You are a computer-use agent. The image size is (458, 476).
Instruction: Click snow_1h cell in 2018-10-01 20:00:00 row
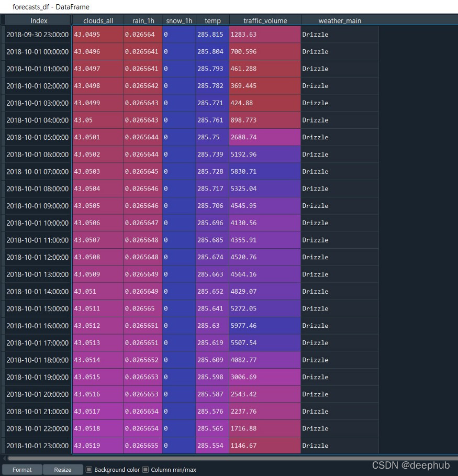coord(179,394)
